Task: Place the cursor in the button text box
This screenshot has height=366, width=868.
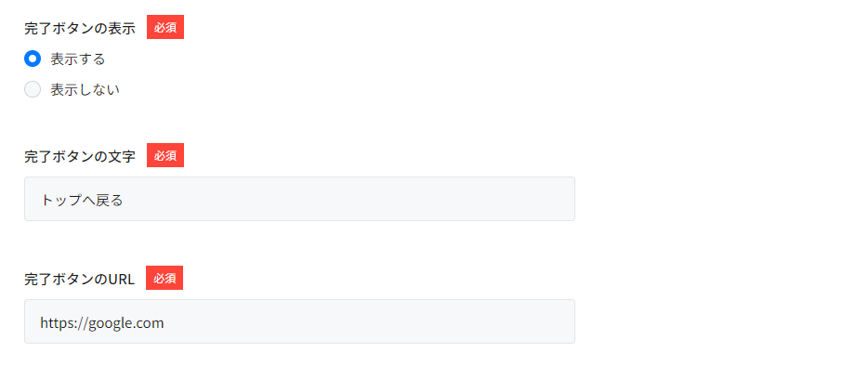Action: (x=299, y=199)
